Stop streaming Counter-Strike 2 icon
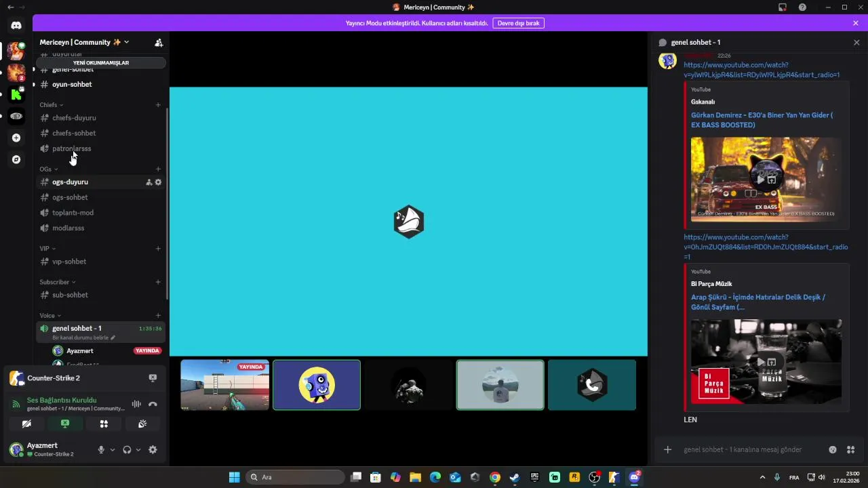 tap(153, 378)
